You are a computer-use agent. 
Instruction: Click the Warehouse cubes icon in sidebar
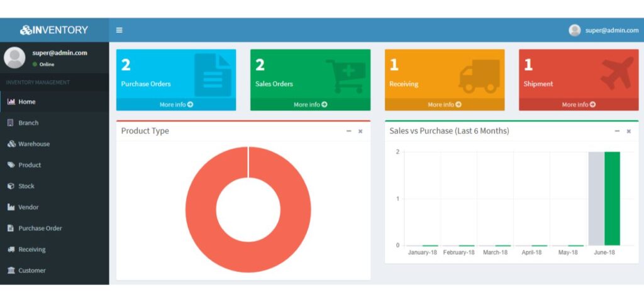click(x=11, y=144)
